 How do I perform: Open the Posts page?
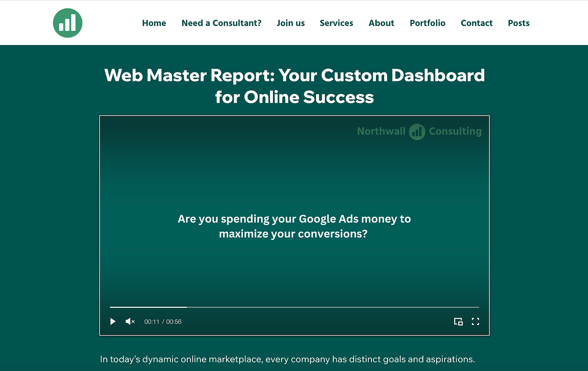(x=519, y=23)
